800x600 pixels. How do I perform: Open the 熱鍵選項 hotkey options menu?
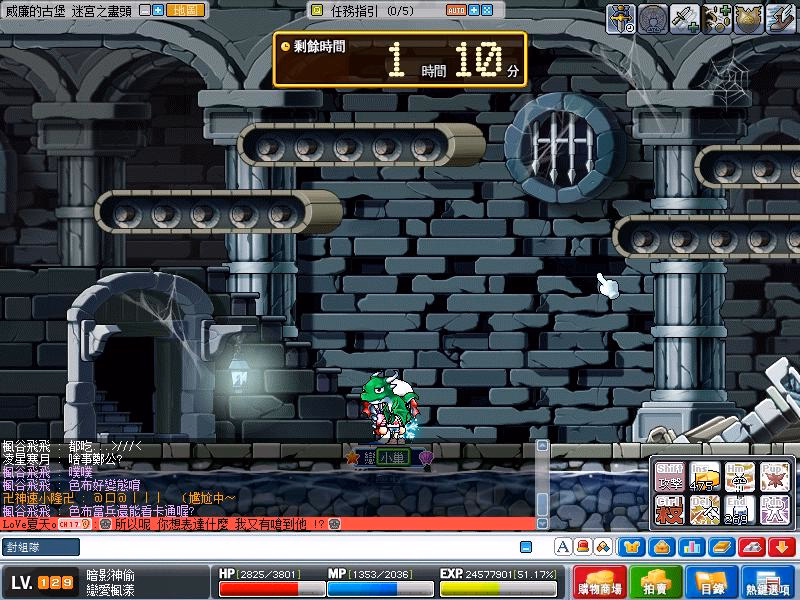[769, 583]
